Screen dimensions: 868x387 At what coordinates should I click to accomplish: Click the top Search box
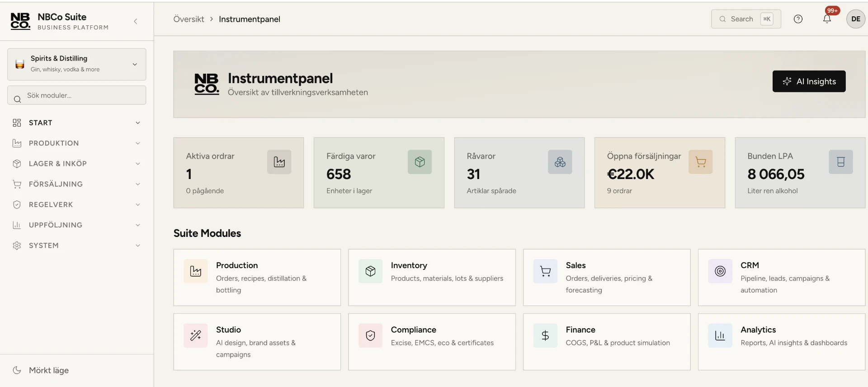[746, 19]
